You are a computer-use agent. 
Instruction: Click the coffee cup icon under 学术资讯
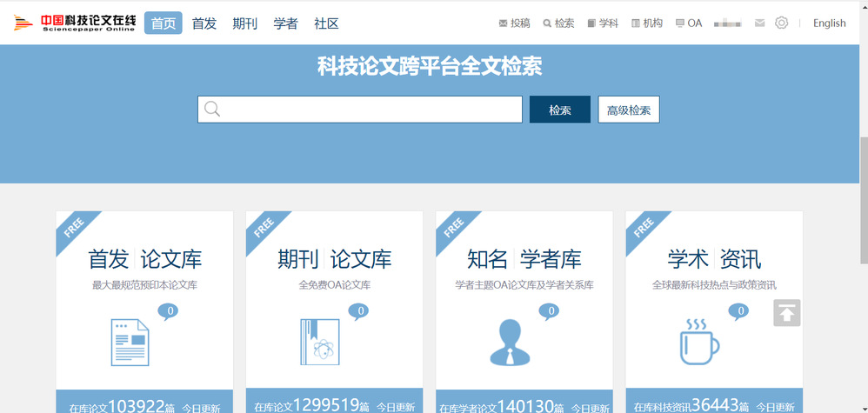(698, 342)
